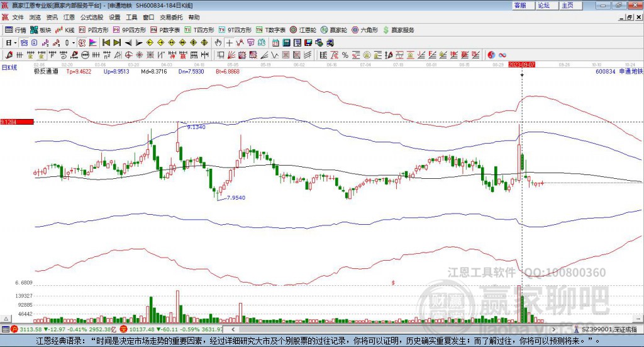This screenshot has width=644, height=347.
Task: Click scroll right arrow on status scrollbar
Action: coord(553,329)
